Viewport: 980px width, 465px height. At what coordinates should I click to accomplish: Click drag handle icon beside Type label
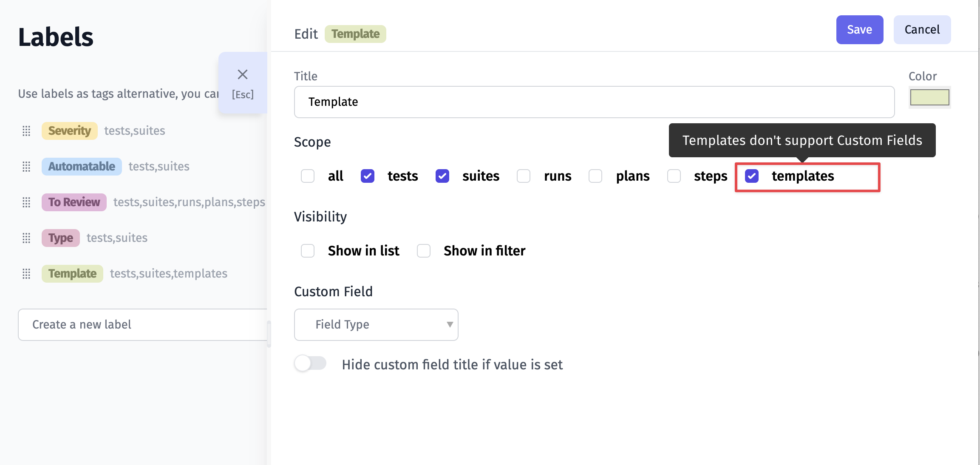click(x=26, y=238)
